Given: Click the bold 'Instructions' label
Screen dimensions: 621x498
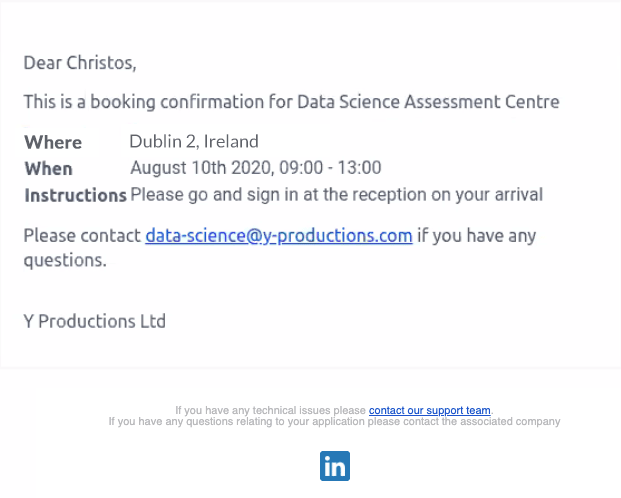Looking at the screenshot, I should [75, 195].
